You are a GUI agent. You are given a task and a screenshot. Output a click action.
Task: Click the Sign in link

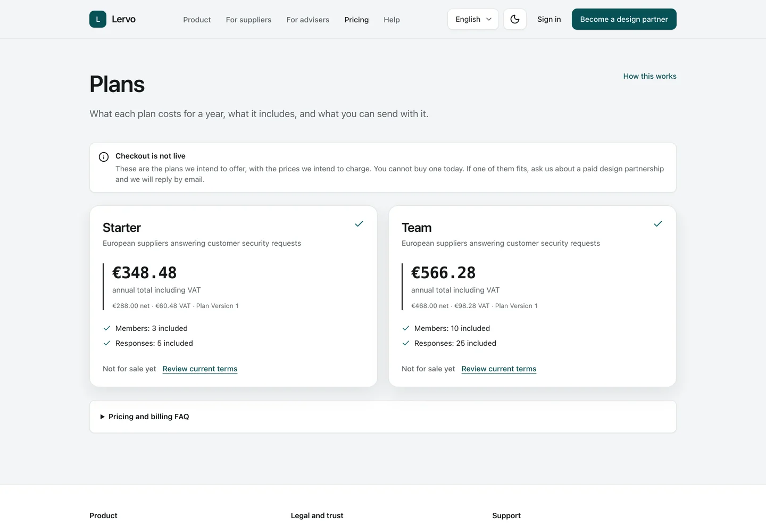549,19
